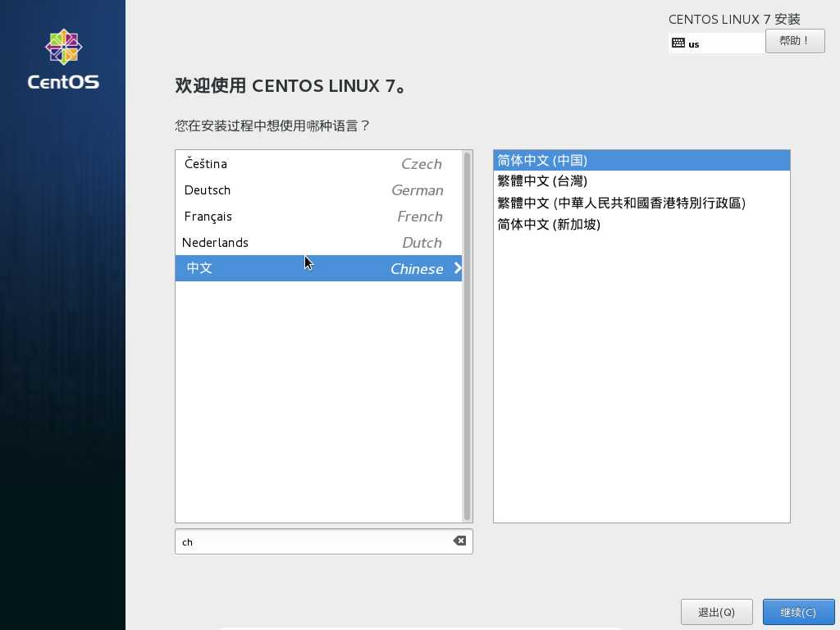Click the 继续(C) continue button
Screen dimensions: 840x630
(x=798, y=612)
